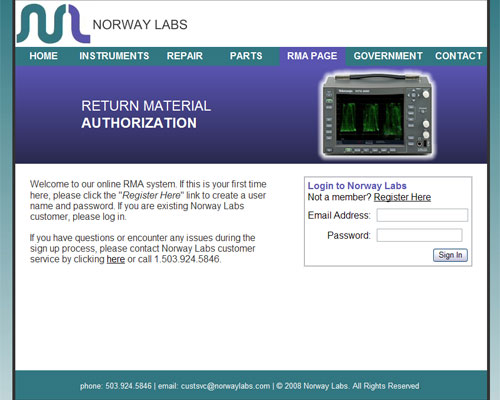This screenshot has height=400, width=500.
Task: Focus the Email Address field
Action: (422, 215)
